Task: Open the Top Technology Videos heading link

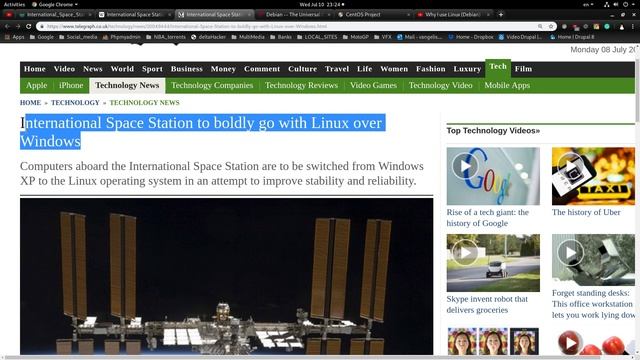Action: [x=493, y=131]
